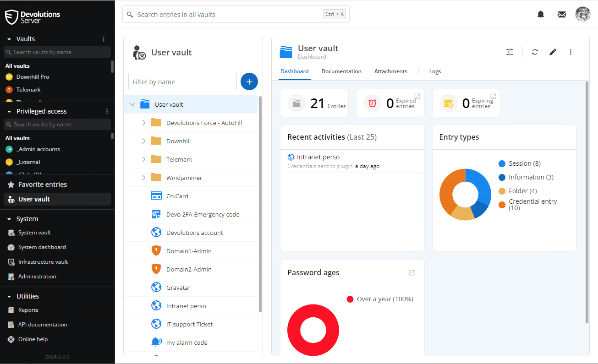Viewport: 598px width, 364px height.
Task: Select the IT support Ticket entry
Action: pos(191,324)
